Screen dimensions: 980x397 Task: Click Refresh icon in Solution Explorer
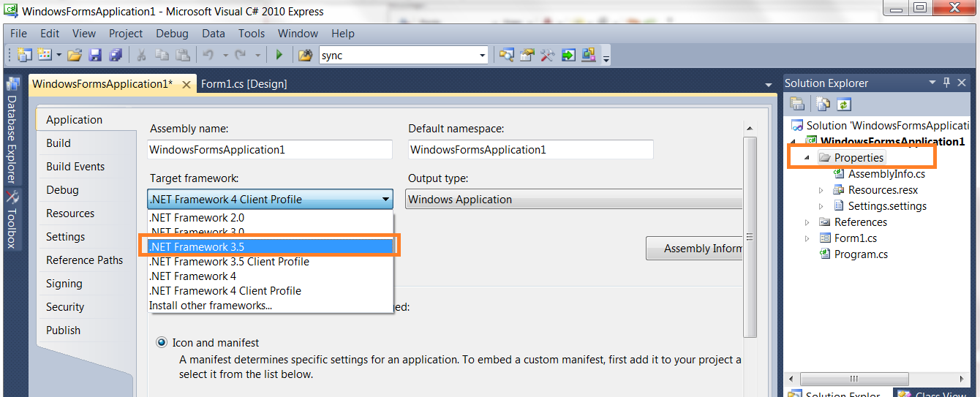click(844, 105)
